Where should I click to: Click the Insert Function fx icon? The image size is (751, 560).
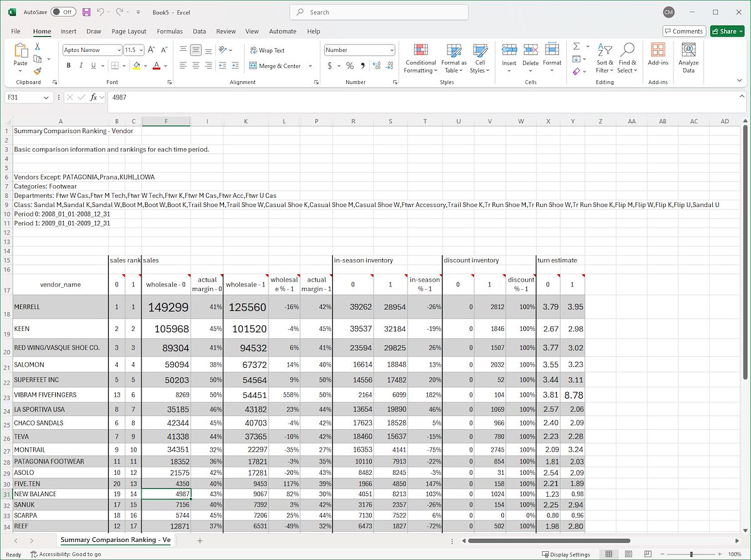coord(94,97)
